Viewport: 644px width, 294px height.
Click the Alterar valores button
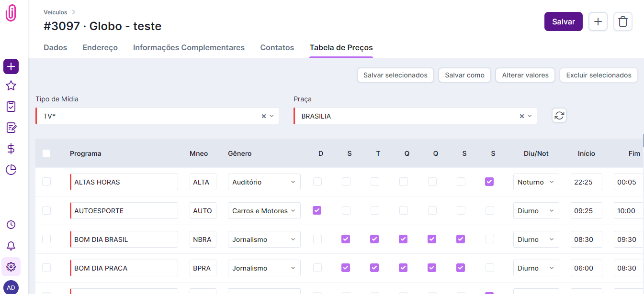coord(525,75)
